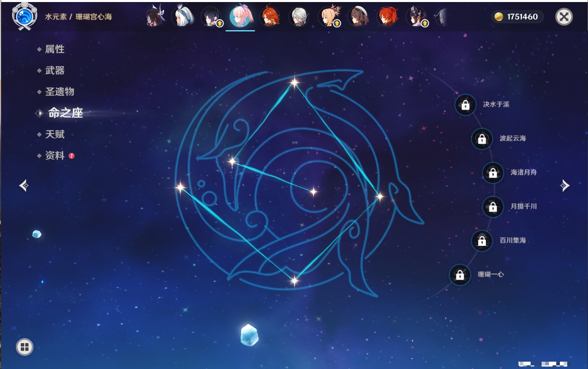Click the Hydro element emblem icon

click(x=24, y=16)
